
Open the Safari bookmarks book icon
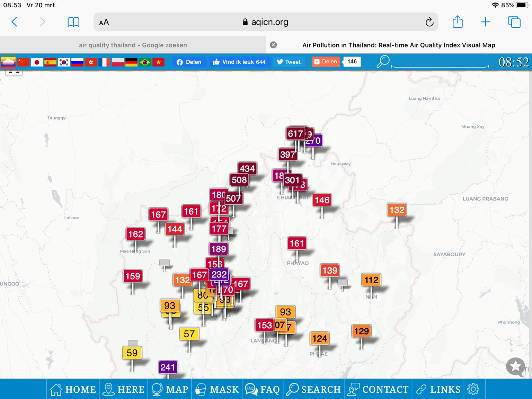click(x=73, y=22)
